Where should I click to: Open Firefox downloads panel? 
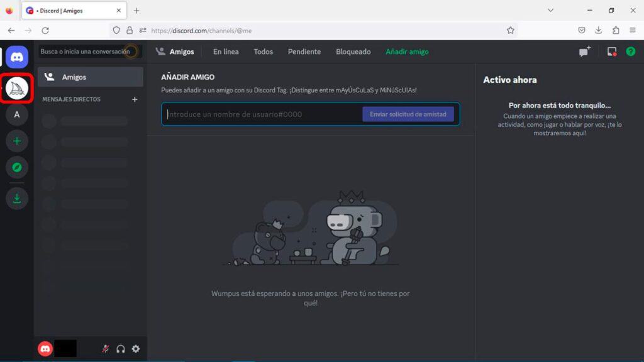599,30
